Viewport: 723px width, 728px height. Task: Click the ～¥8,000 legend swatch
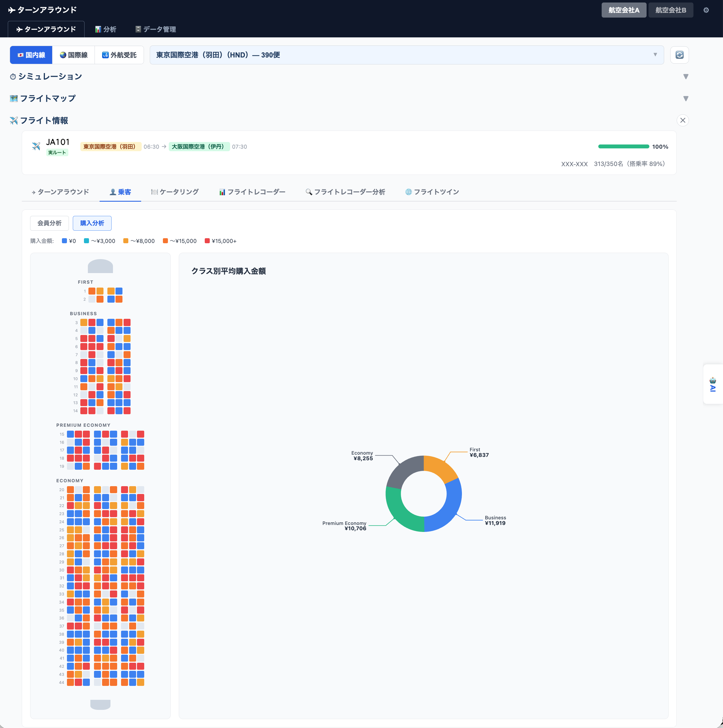pos(126,241)
